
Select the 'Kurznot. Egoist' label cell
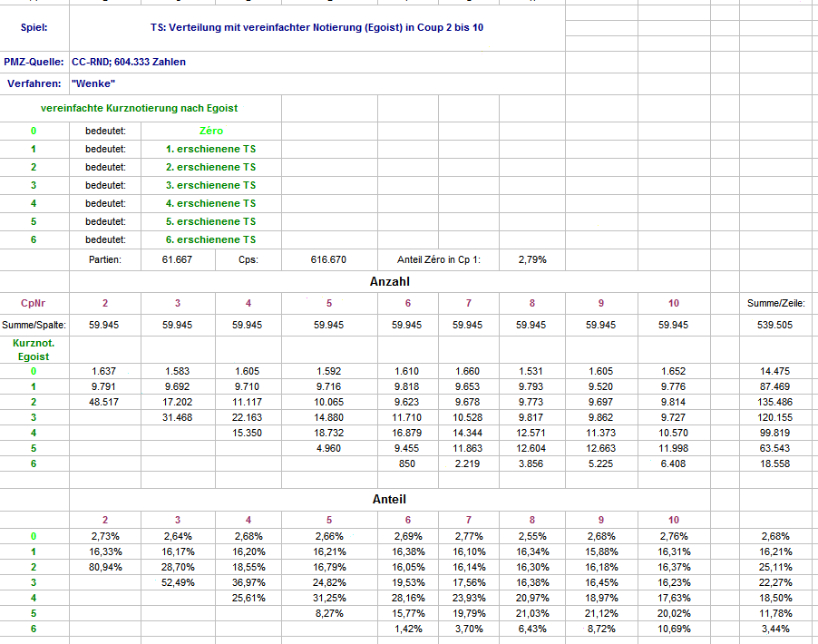pos(34,349)
